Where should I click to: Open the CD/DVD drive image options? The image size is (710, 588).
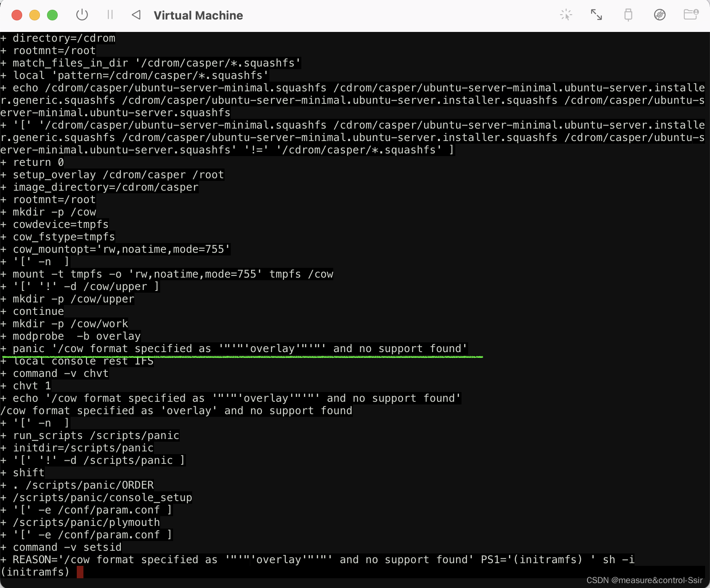(660, 15)
